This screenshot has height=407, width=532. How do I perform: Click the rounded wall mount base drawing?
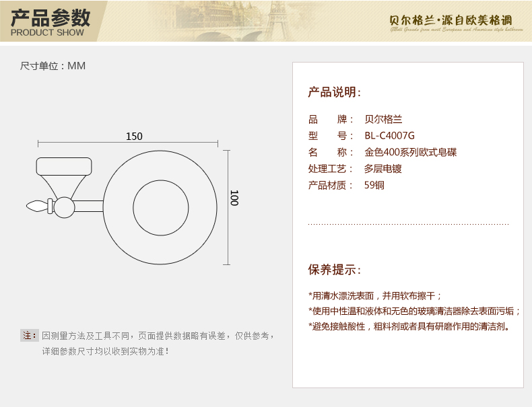(63, 166)
